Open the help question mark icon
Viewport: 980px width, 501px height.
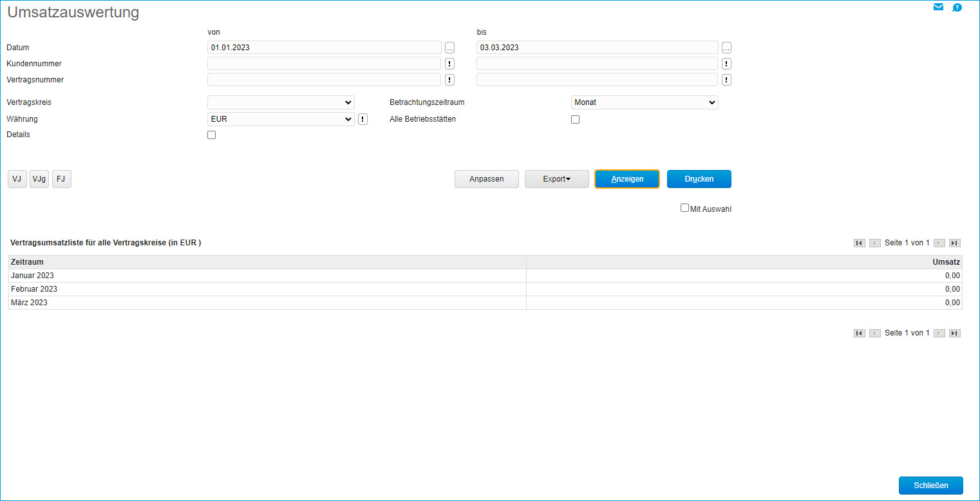click(957, 8)
